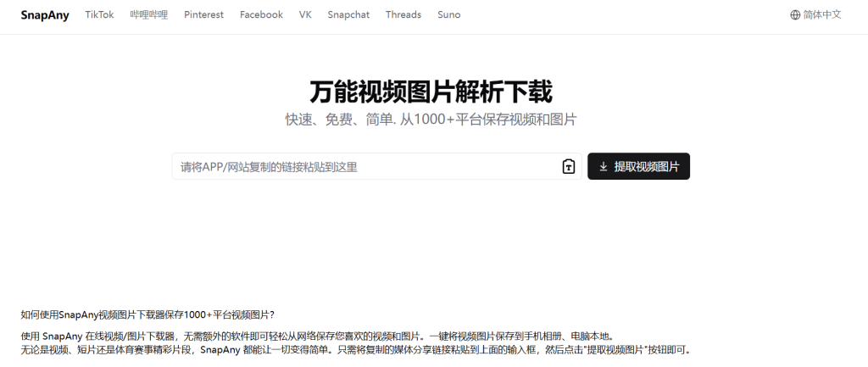Go to the SnapAny home logo
Viewport: 868px width, 367px height.
coord(45,15)
